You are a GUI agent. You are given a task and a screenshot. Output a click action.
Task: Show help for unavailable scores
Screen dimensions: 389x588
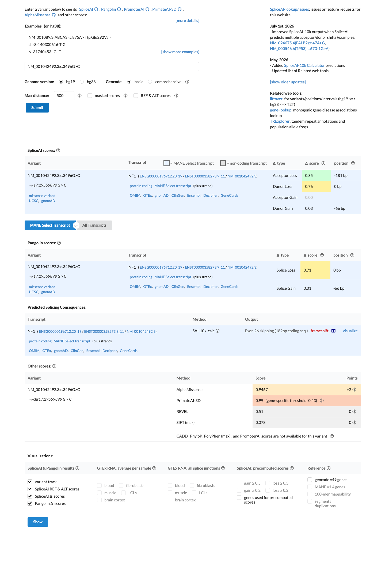tap(332, 436)
